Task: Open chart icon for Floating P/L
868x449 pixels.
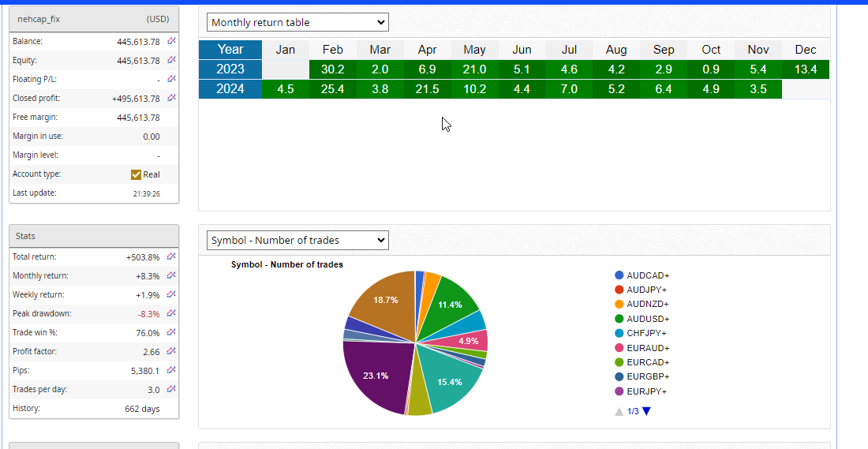Action: pyautogui.click(x=171, y=79)
